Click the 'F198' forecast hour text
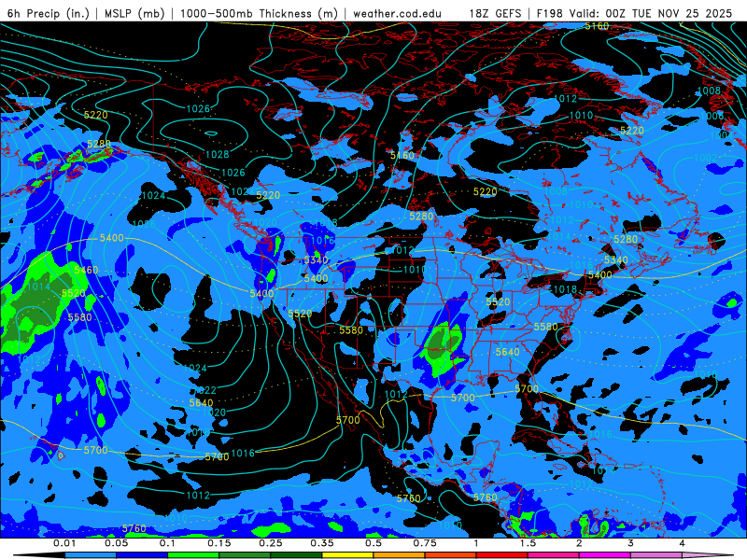The image size is (747, 560). coord(549,13)
